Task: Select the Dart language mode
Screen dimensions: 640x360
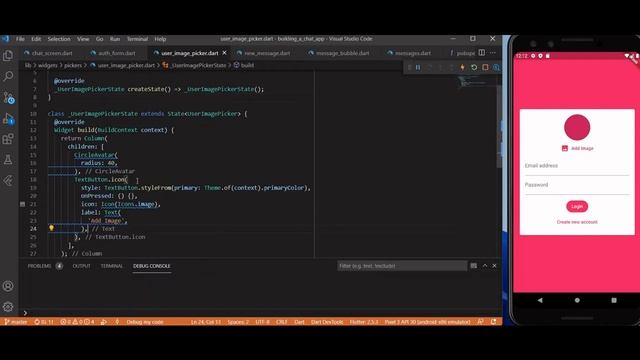Action: point(299,322)
